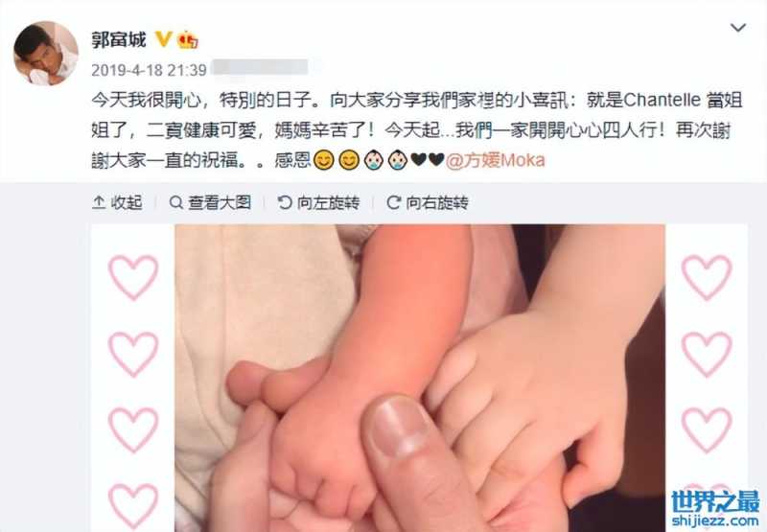767x532 pixels.
Task: Click the crown membership badge icon
Action: point(188,40)
